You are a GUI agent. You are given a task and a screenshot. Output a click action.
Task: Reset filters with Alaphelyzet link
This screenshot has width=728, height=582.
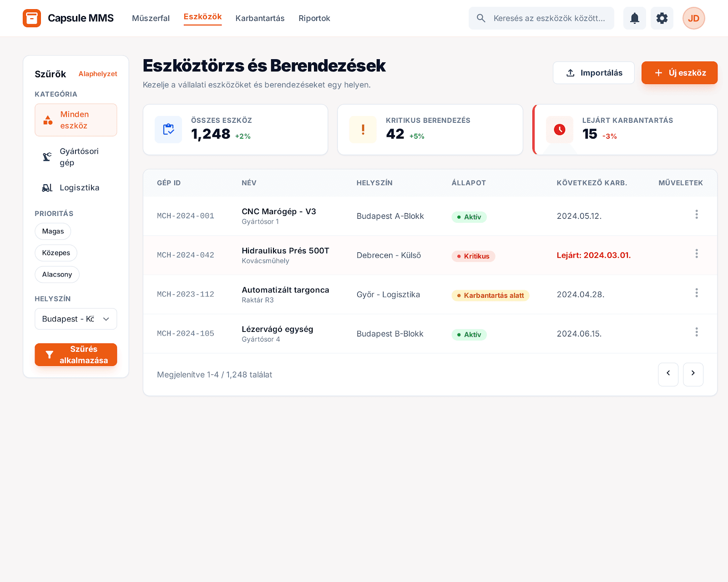[97, 74]
